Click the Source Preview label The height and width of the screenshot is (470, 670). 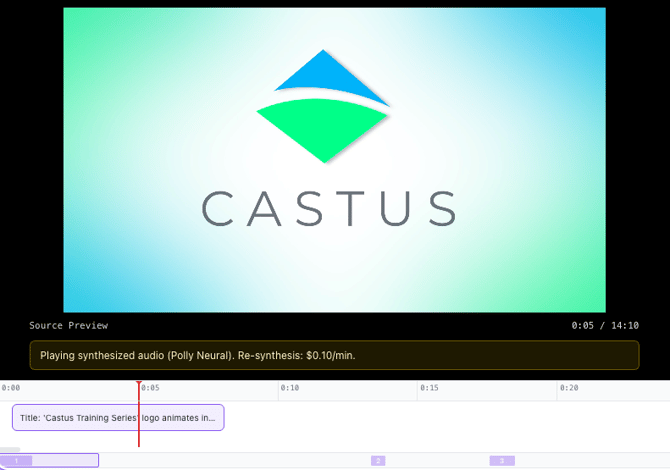[x=68, y=326]
